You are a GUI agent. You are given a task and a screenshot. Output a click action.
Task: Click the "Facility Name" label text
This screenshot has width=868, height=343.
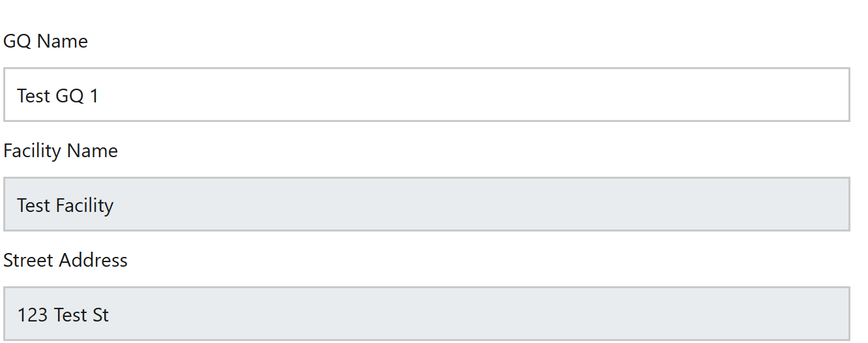pos(61,151)
